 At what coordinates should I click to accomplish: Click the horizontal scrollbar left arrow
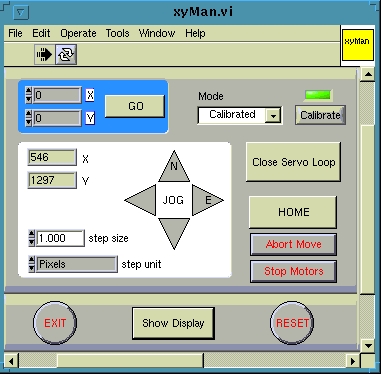click(11, 361)
